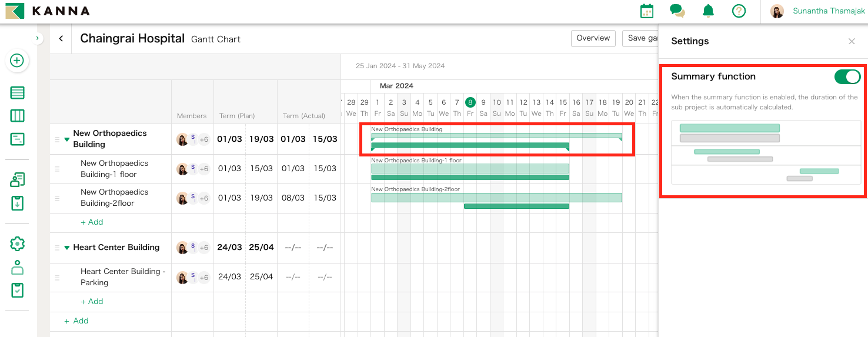The image size is (868, 337).
Task: Click the back arrow beside Chaingrai Hospital
Action: pos(61,39)
